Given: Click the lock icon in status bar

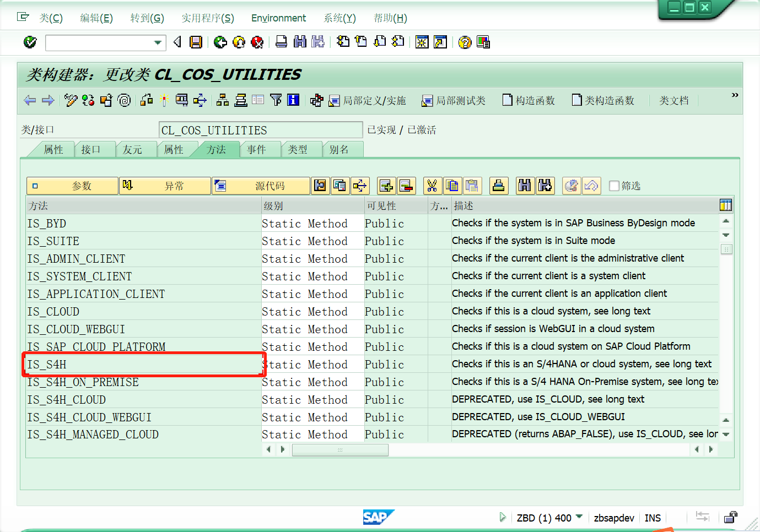Looking at the screenshot, I should click(731, 517).
